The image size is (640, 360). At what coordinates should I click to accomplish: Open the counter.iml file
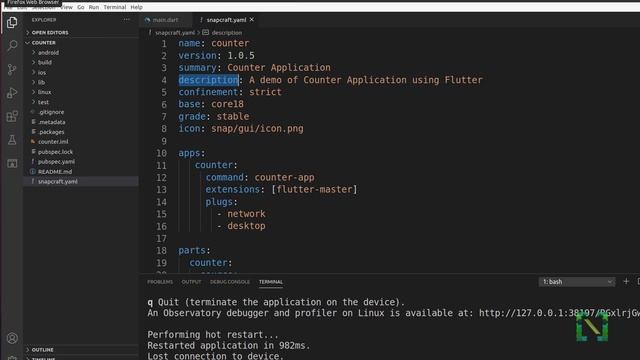pyautogui.click(x=53, y=142)
